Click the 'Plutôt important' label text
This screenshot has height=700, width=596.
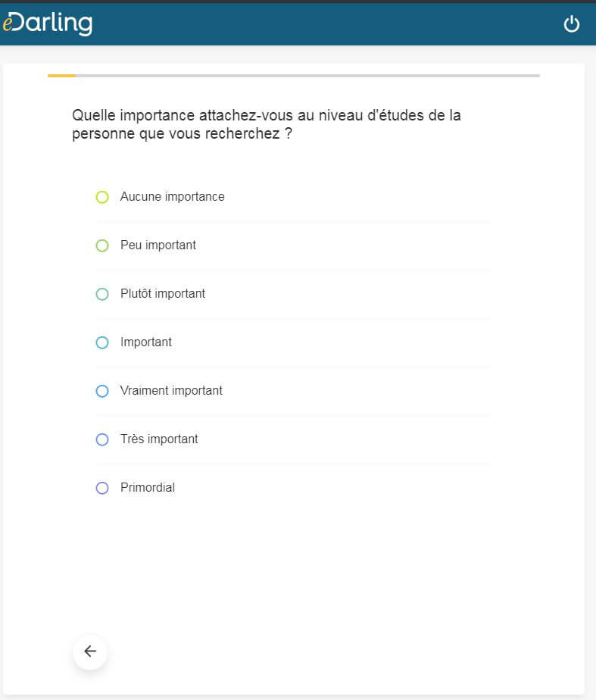click(x=162, y=294)
